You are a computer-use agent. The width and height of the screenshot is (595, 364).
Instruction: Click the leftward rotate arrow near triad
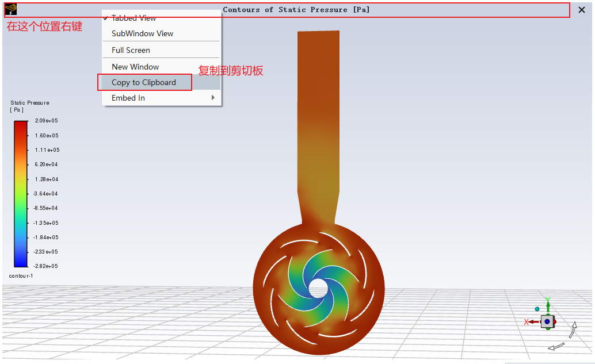pos(556,346)
